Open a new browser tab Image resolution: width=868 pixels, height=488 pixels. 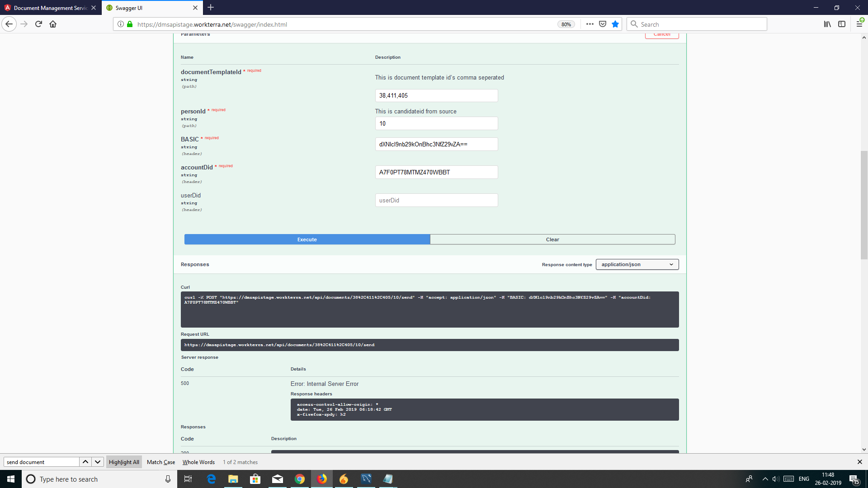click(211, 8)
